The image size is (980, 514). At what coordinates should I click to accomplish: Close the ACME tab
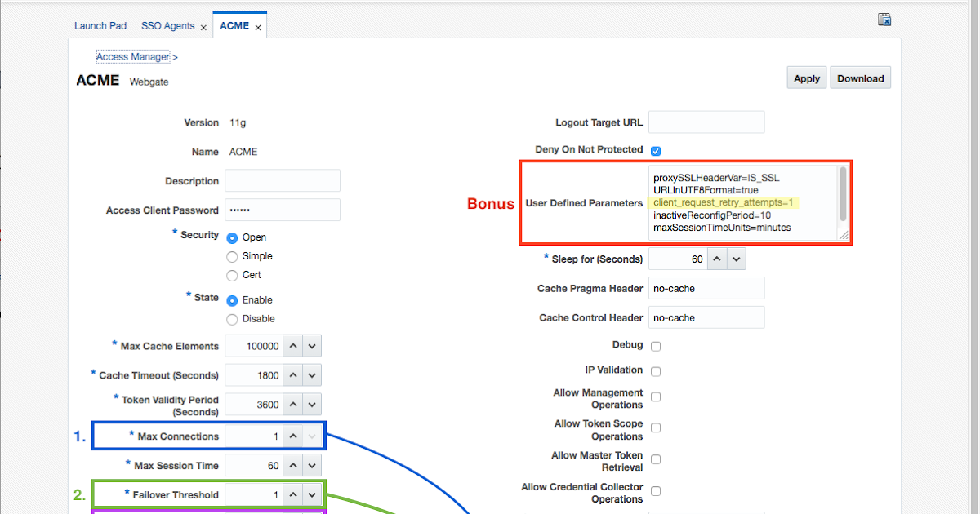258,27
